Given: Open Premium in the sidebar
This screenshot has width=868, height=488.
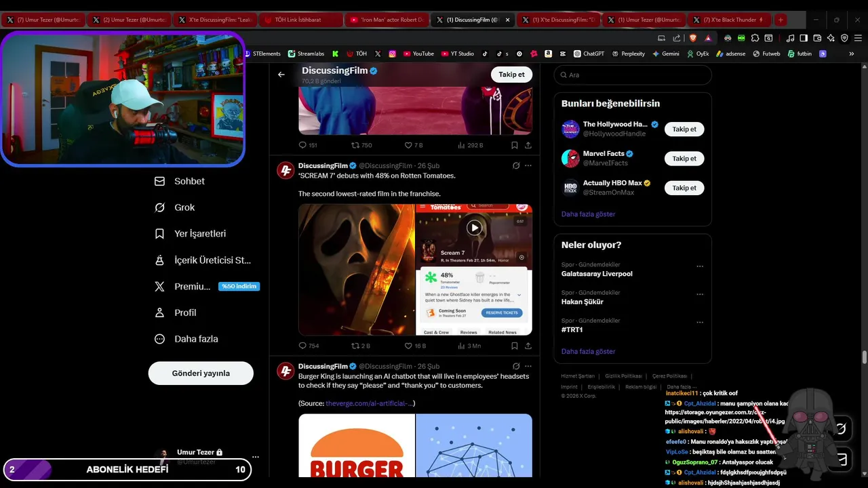Looking at the screenshot, I should click(207, 286).
